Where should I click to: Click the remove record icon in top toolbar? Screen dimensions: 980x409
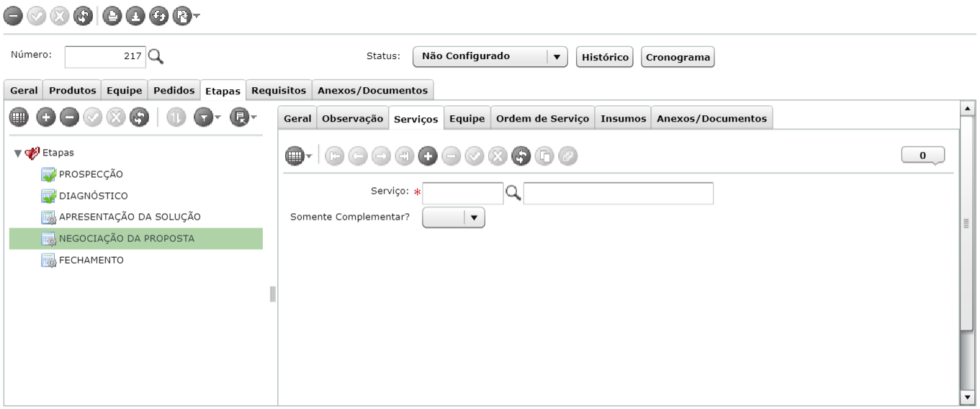coord(14,15)
